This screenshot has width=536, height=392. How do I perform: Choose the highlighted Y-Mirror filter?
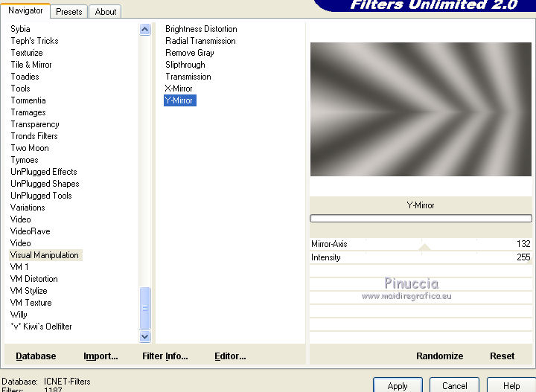[180, 100]
